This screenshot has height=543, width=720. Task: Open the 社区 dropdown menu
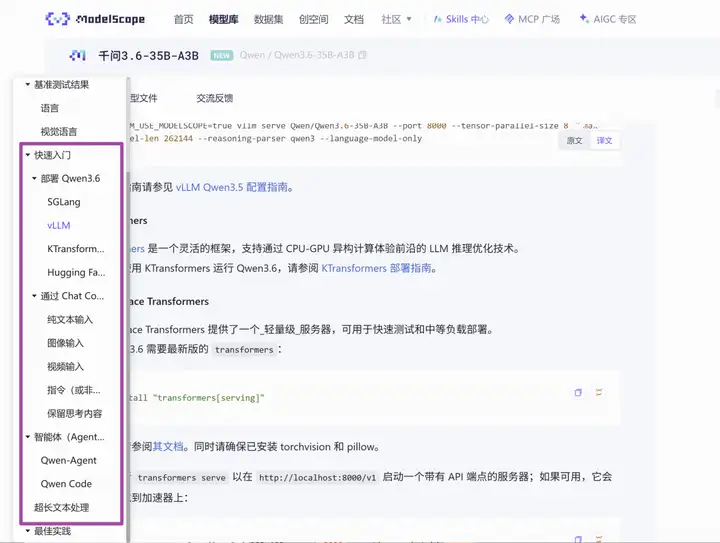[x=396, y=19]
